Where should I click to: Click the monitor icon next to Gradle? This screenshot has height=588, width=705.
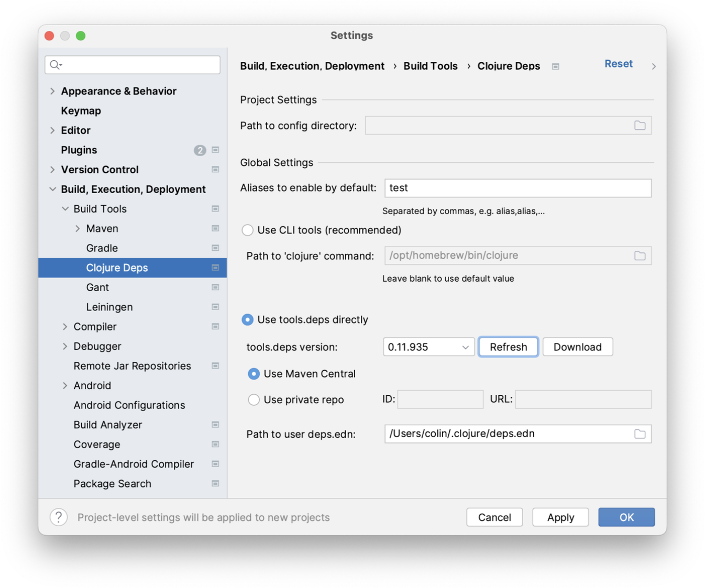pos(215,248)
